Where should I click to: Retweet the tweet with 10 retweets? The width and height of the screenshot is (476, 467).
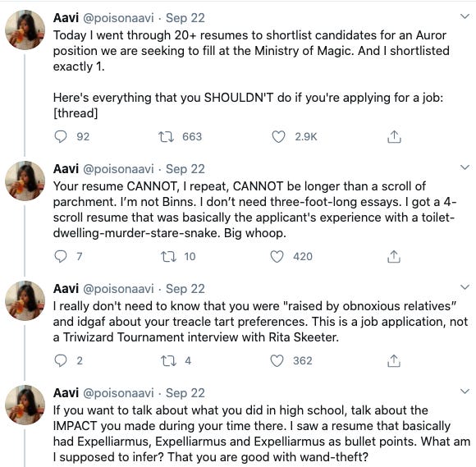coord(168,256)
